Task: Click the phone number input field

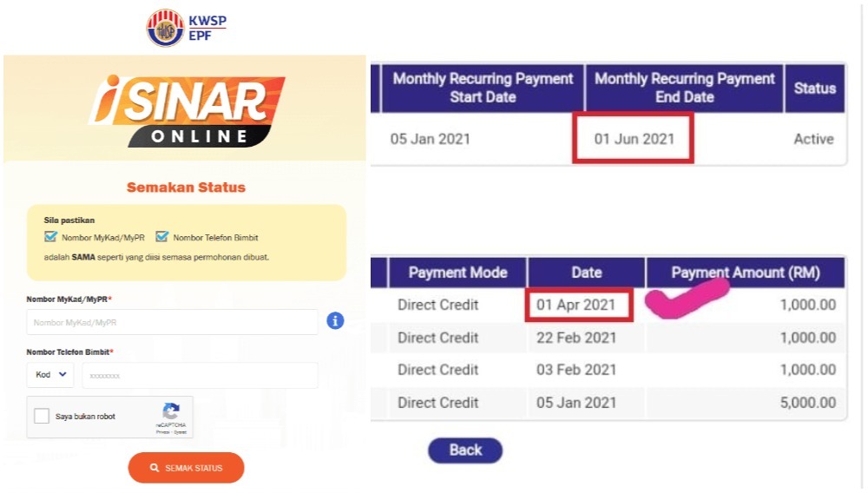Action: 200,375
